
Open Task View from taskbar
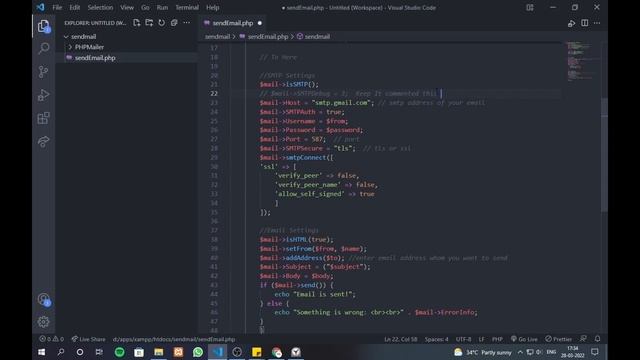tap(99, 352)
